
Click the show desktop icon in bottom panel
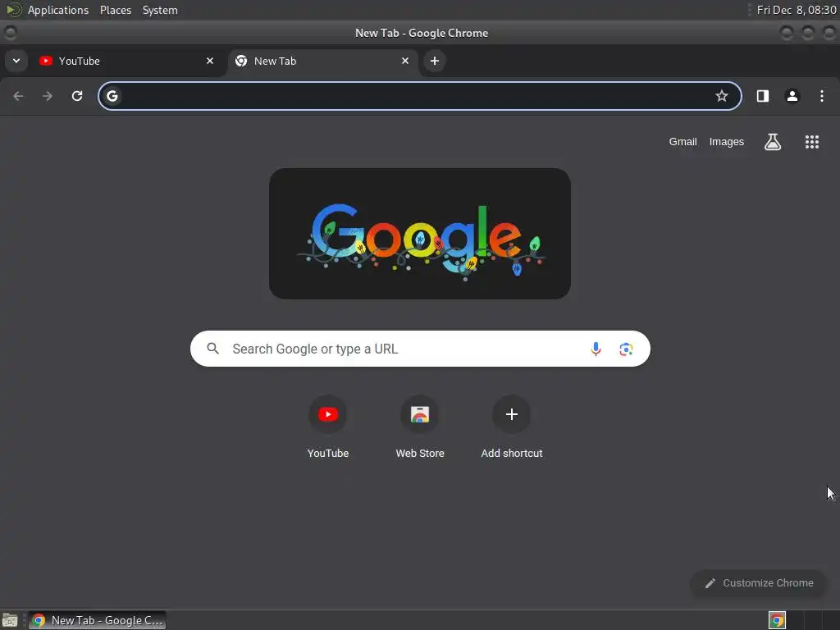tap(10, 620)
